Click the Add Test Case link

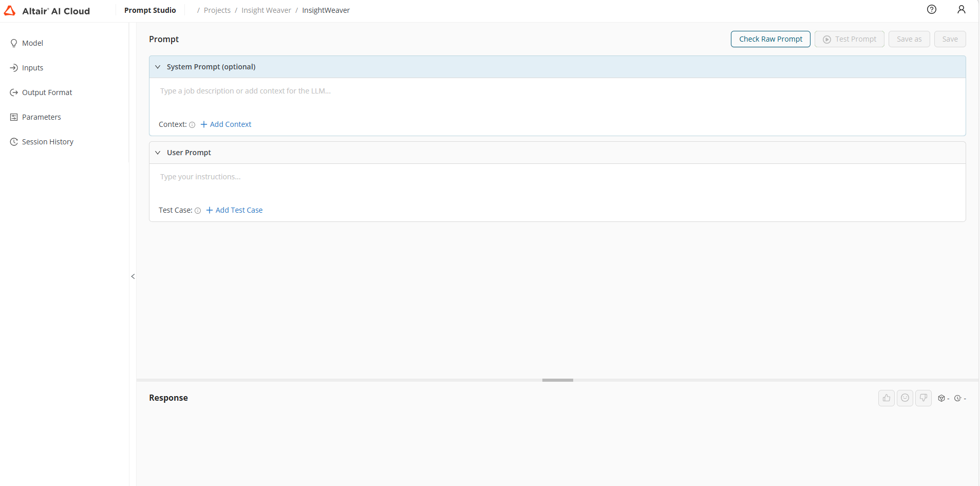pyautogui.click(x=234, y=210)
